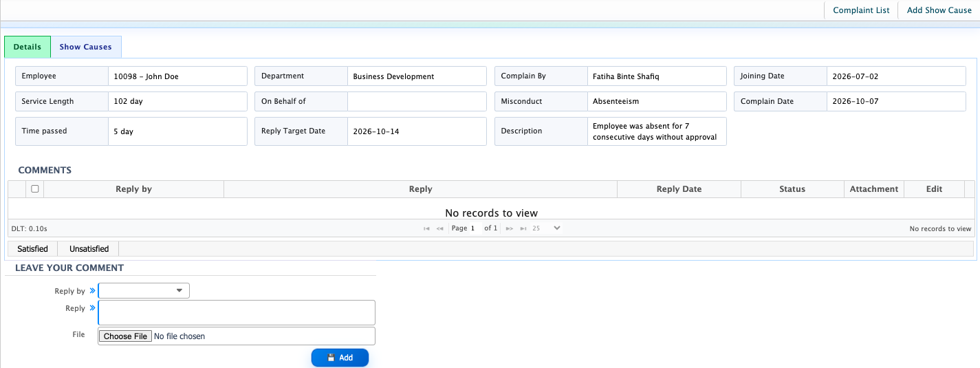Go to last page in comments pager
Screen dimensions: 980x368
coord(523,228)
